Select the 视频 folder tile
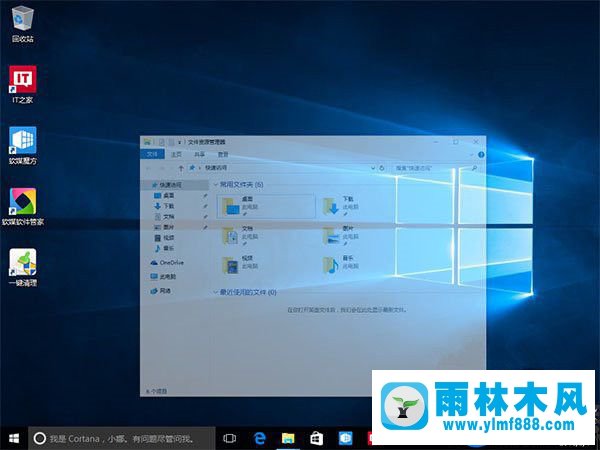The height and width of the screenshot is (450, 600). pos(242,265)
